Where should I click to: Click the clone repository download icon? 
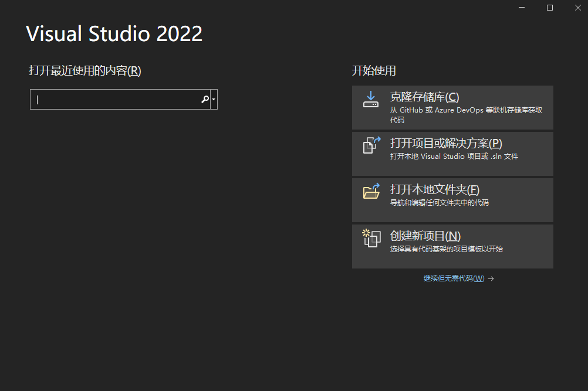370,99
